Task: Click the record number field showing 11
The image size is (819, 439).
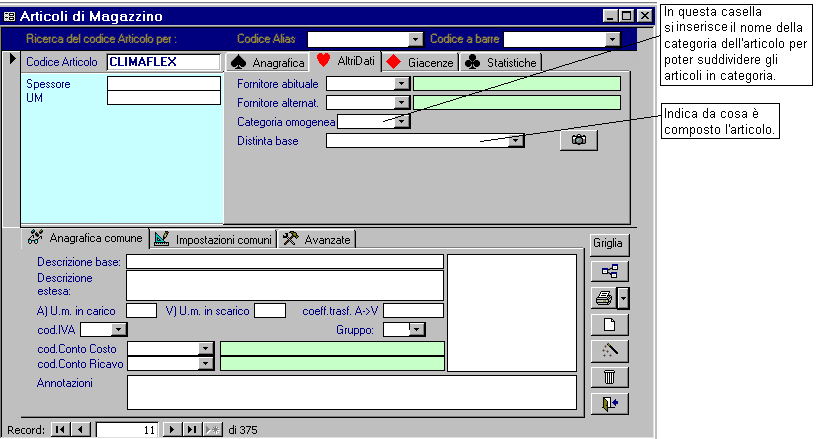Action: pyautogui.click(x=127, y=430)
